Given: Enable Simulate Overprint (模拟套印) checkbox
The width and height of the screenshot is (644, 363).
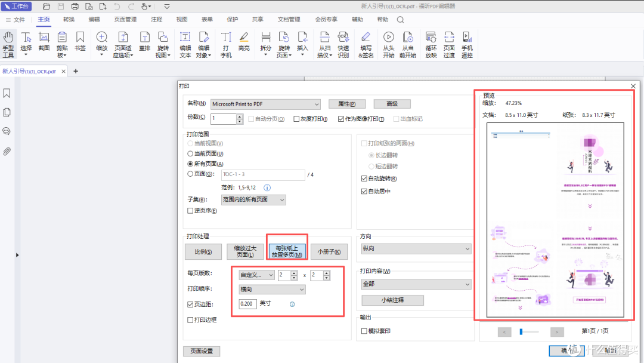Looking at the screenshot, I should [364, 331].
